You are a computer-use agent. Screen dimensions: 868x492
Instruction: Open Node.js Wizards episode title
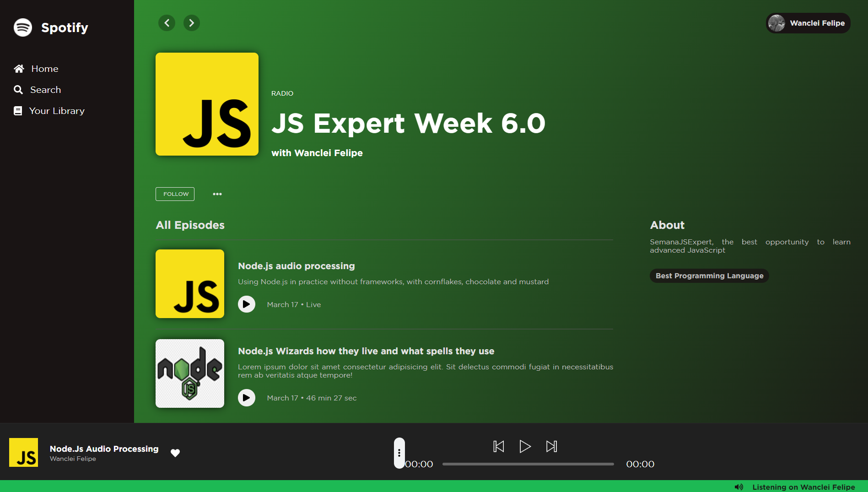tap(366, 351)
